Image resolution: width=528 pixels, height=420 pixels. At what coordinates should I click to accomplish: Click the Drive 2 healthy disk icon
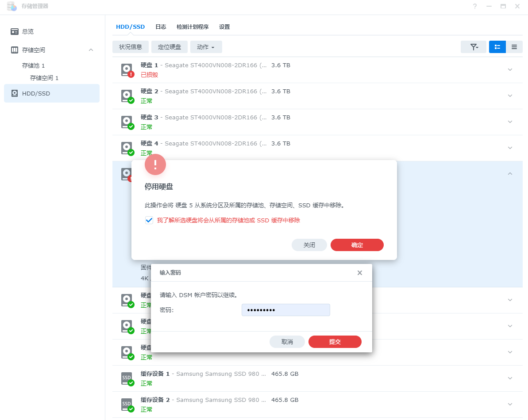tap(127, 96)
